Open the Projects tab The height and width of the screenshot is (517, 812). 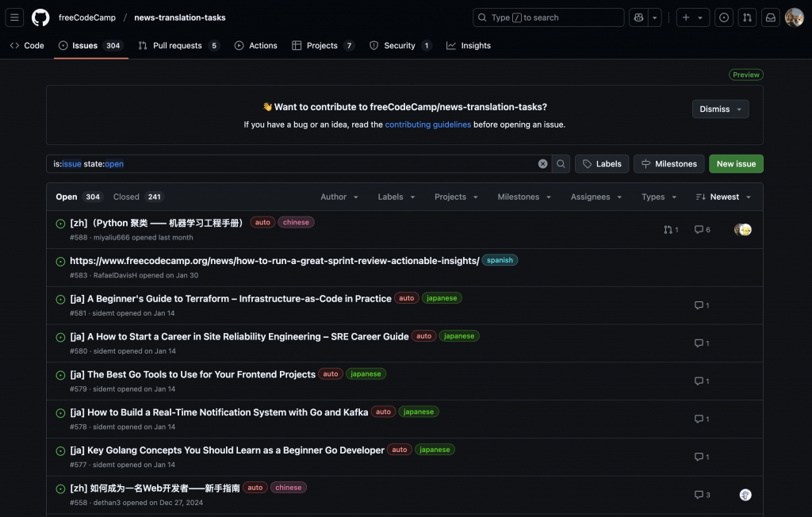[324, 45]
